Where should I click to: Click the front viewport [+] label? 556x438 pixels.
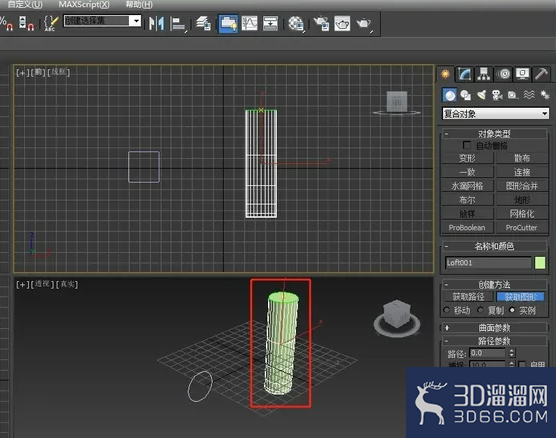pos(22,72)
